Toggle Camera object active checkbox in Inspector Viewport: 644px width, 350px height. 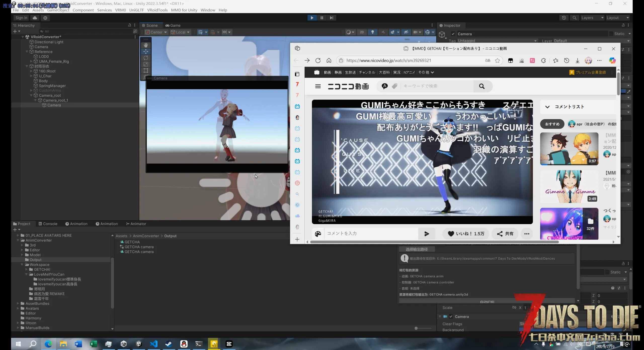click(x=453, y=34)
